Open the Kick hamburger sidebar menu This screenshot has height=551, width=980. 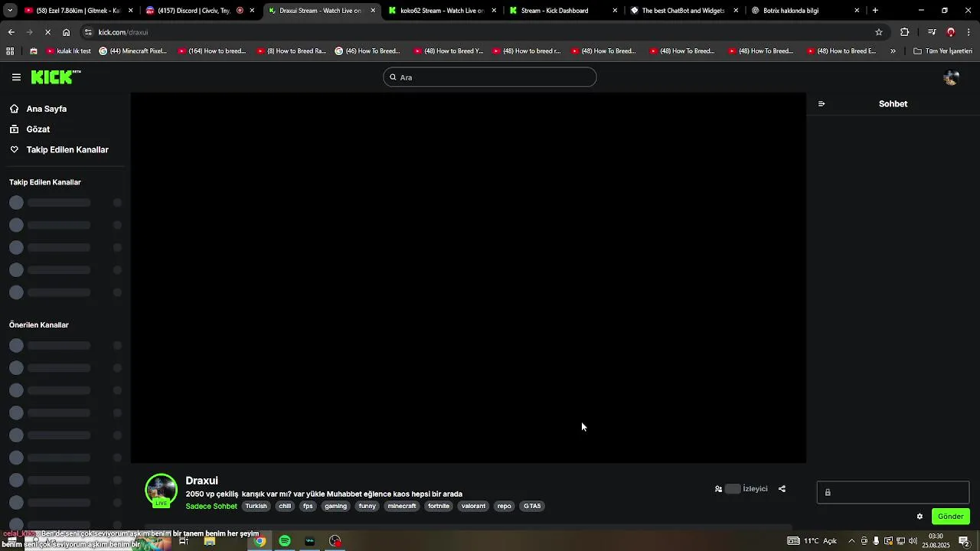click(x=16, y=77)
